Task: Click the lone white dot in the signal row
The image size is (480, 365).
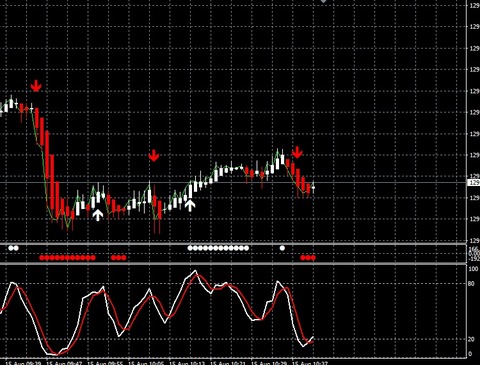Action: pyautogui.click(x=282, y=248)
